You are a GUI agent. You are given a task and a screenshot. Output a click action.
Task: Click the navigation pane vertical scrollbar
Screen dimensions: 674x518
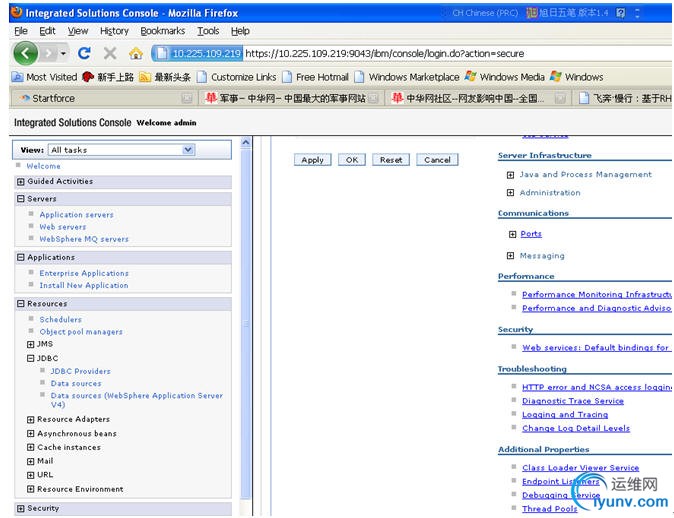click(x=246, y=325)
